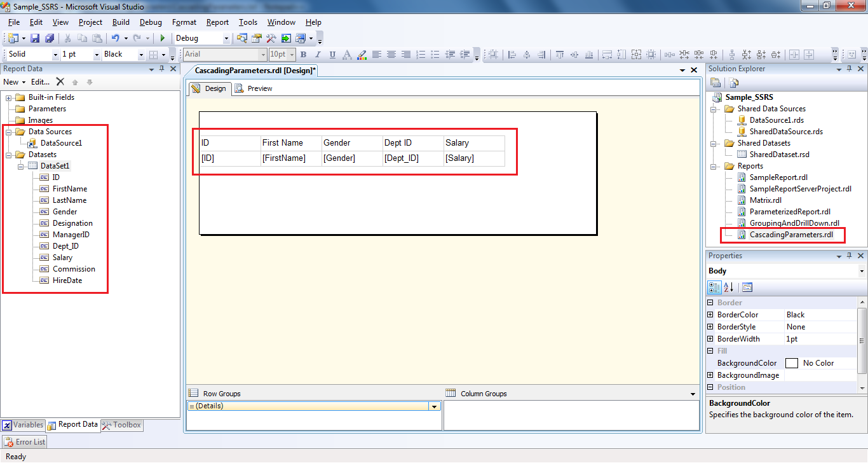
Task: Toggle Italic formatting on the toolbar
Action: point(316,54)
